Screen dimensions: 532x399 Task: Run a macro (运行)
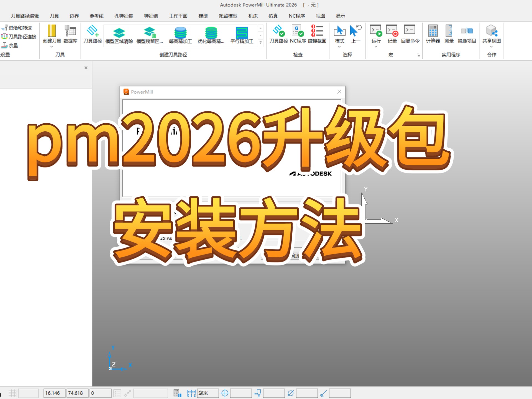pyautogui.click(x=376, y=34)
